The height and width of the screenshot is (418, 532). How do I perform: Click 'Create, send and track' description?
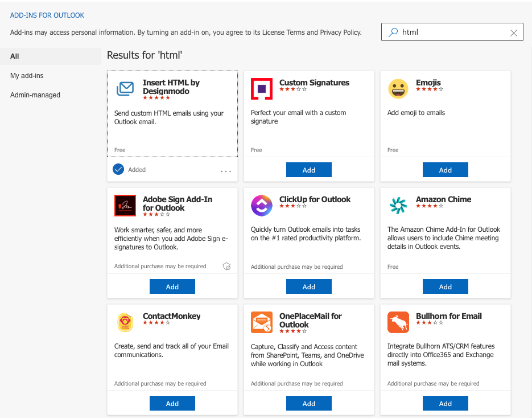[171, 350]
